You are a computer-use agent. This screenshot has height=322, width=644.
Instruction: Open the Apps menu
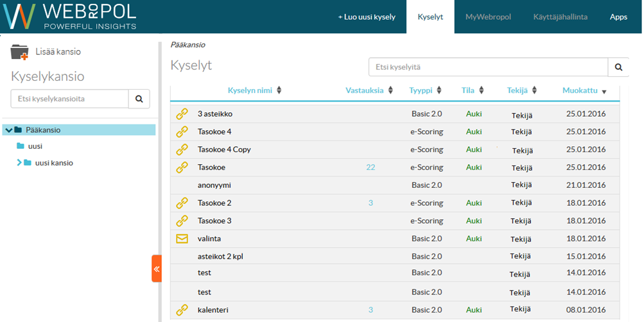pos(618,17)
